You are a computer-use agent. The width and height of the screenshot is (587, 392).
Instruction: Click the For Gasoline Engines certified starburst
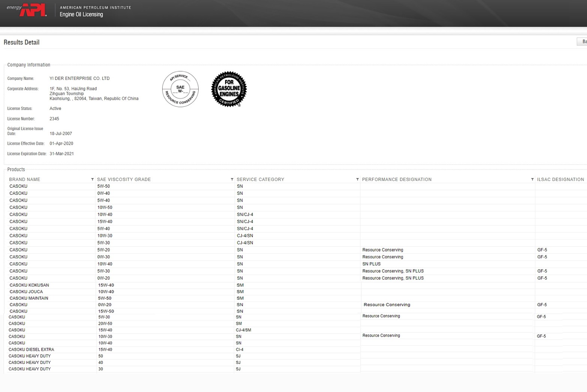point(229,89)
